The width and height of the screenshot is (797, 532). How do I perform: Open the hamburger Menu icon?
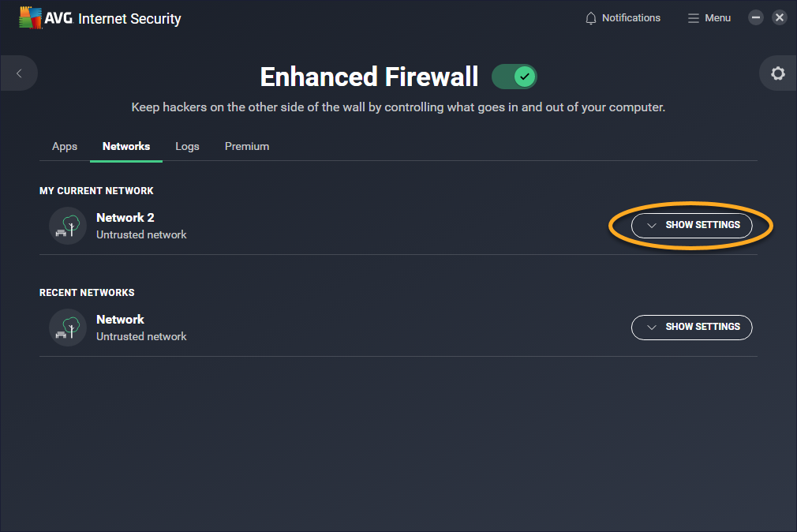pos(694,18)
